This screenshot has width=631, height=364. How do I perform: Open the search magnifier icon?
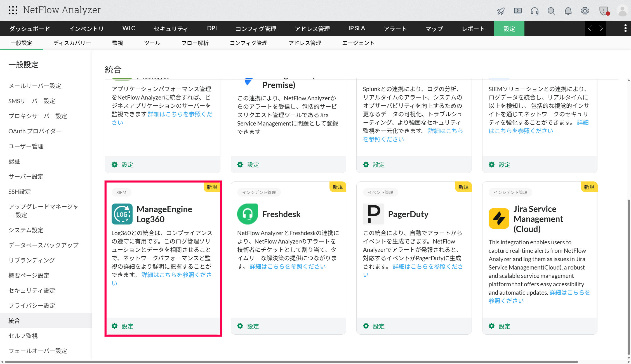coord(551,11)
